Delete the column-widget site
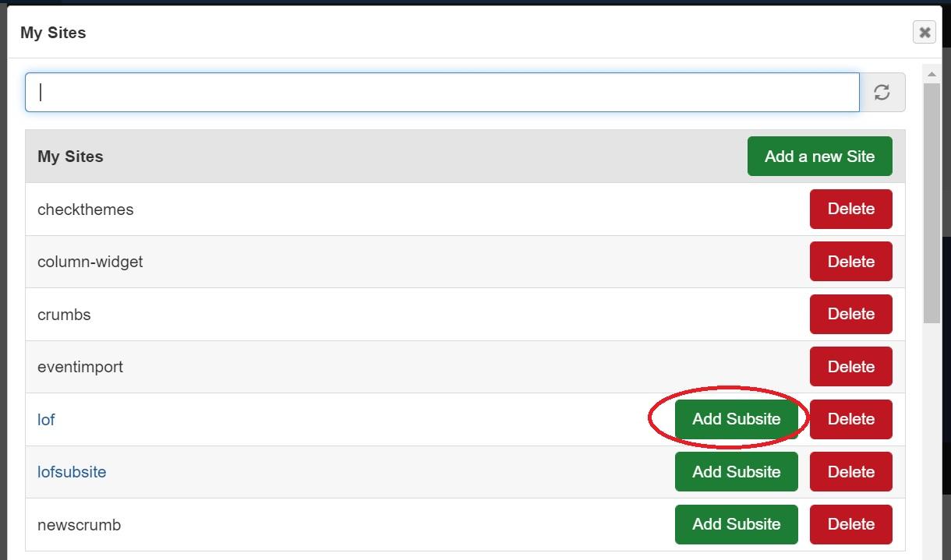Image resolution: width=951 pixels, height=560 pixels. (851, 262)
